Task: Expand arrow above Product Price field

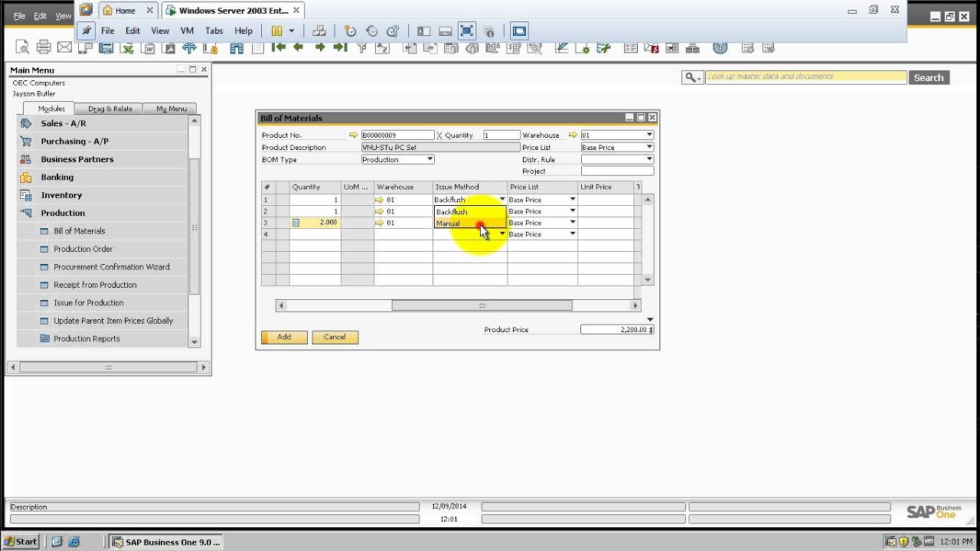Action: coord(650,320)
